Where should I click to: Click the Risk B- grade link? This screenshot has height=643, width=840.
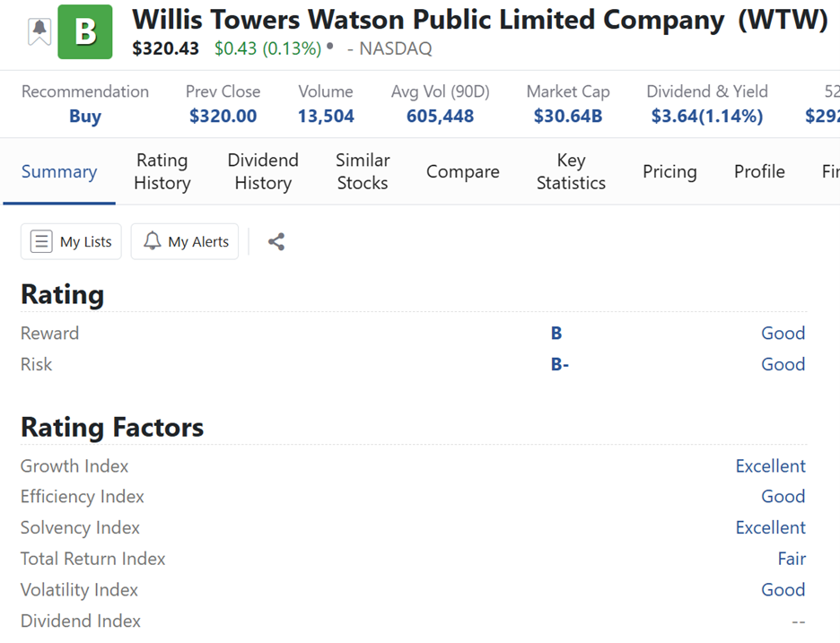tap(560, 364)
